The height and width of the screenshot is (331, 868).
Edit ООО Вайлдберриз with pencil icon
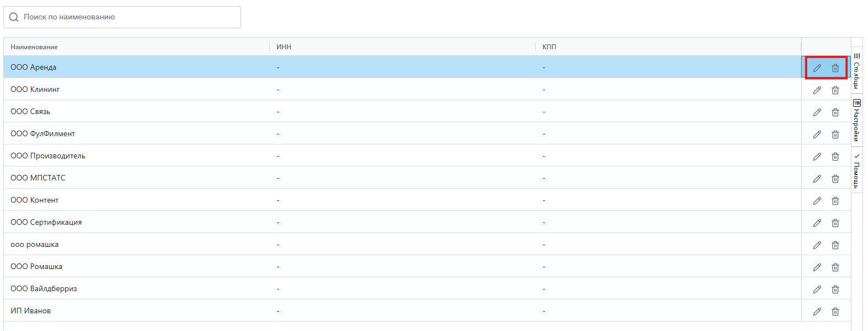point(817,289)
